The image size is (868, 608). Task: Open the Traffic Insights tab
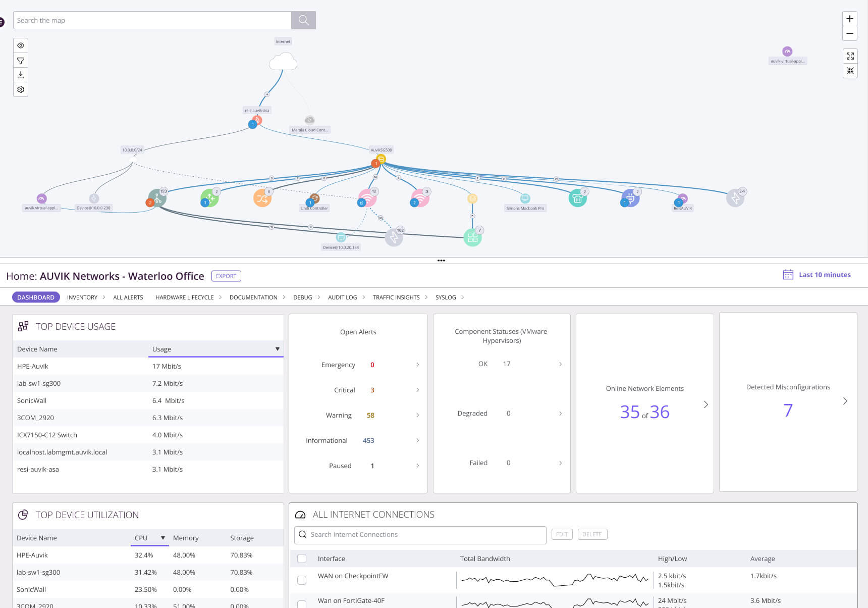tap(396, 297)
